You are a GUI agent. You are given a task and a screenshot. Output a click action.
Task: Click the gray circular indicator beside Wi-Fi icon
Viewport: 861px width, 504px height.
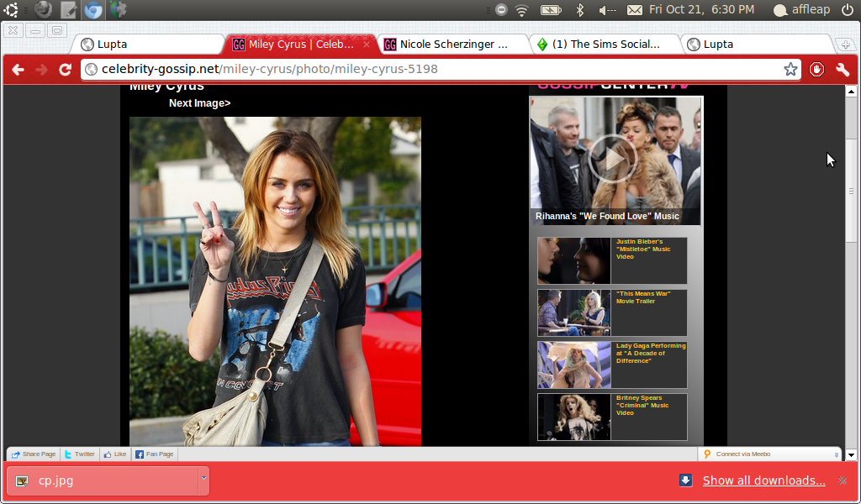[501, 10]
